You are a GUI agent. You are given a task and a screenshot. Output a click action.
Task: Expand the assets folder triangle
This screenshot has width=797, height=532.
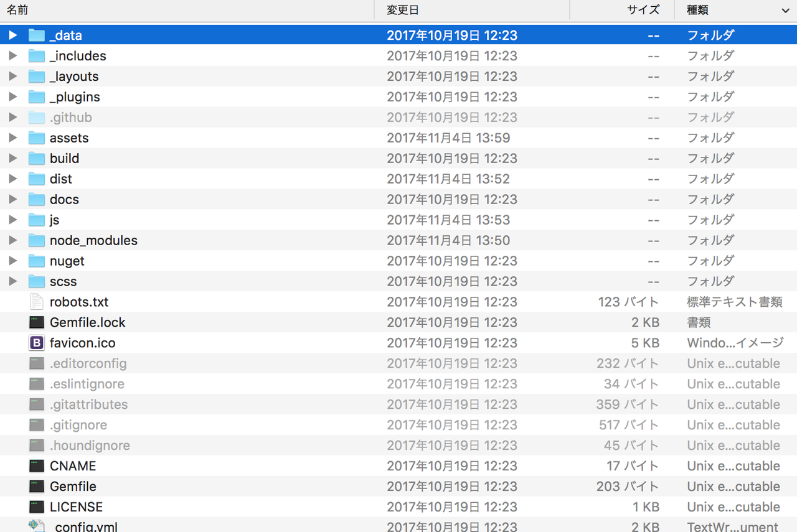pyautogui.click(x=13, y=138)
